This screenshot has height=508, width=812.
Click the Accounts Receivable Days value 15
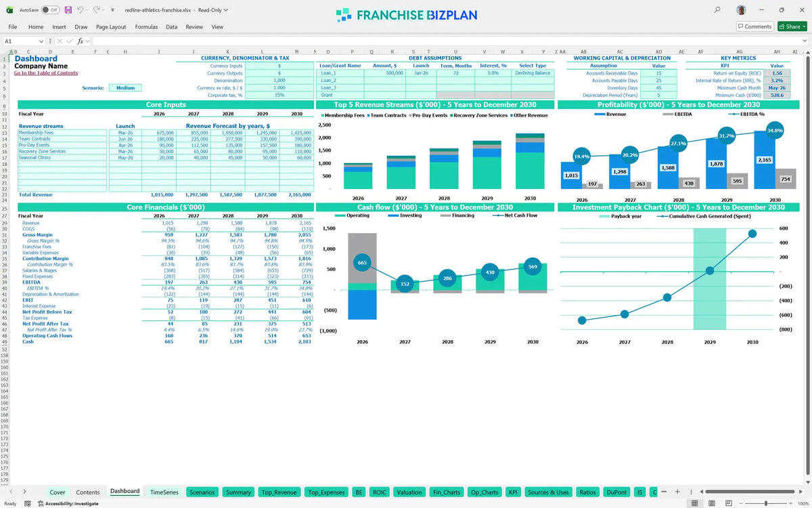(x=658, y=73)
